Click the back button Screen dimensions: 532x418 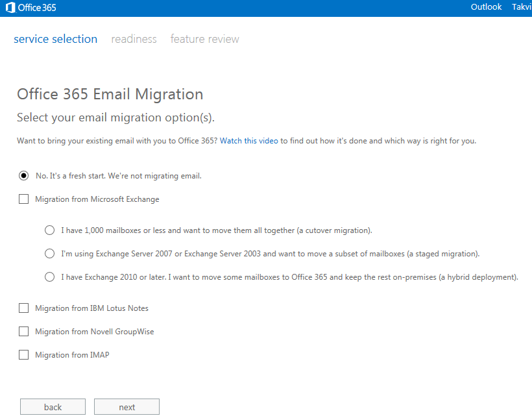pos(53,407)
